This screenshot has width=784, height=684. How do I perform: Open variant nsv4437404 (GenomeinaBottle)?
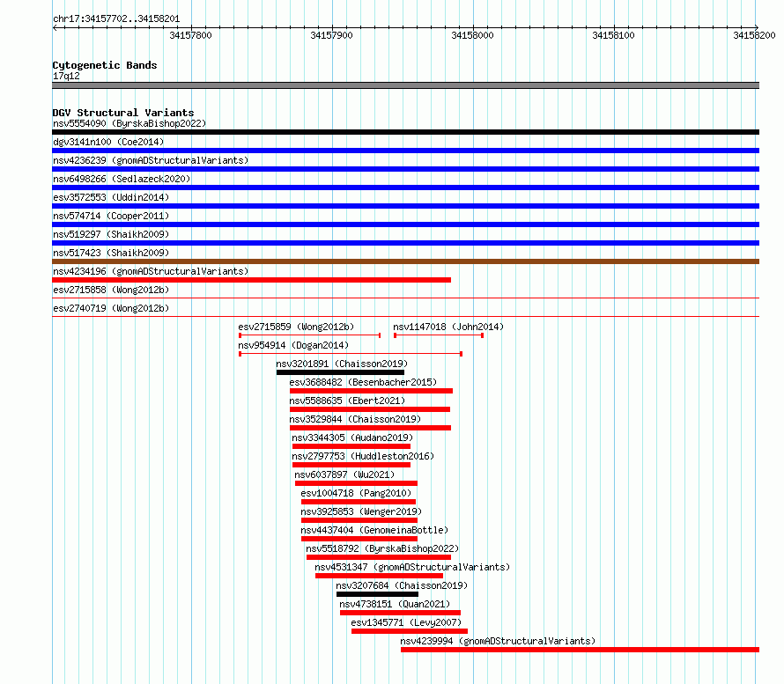coord(374,530)
